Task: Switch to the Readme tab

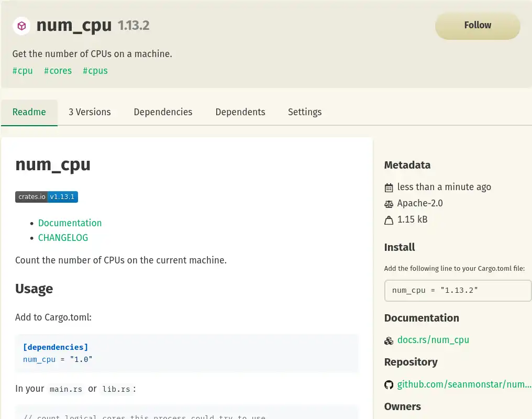Action: pyautogui.click(x=29, y=112)
